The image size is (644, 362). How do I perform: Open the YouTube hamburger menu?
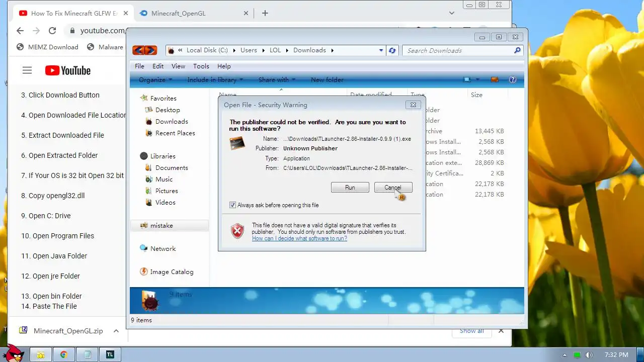click(27, 70)
